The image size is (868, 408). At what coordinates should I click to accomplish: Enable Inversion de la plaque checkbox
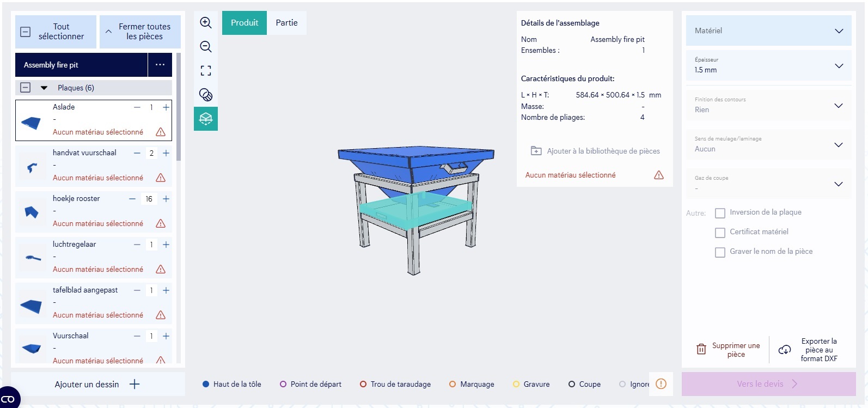pyautogui.click(x=720, y=213)
